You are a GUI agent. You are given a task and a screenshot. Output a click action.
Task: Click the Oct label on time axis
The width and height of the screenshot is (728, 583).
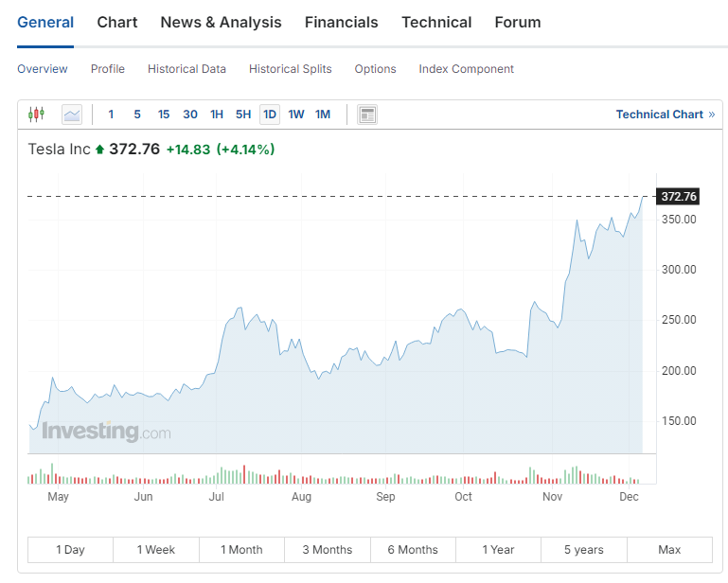click(x=463, y=497)
